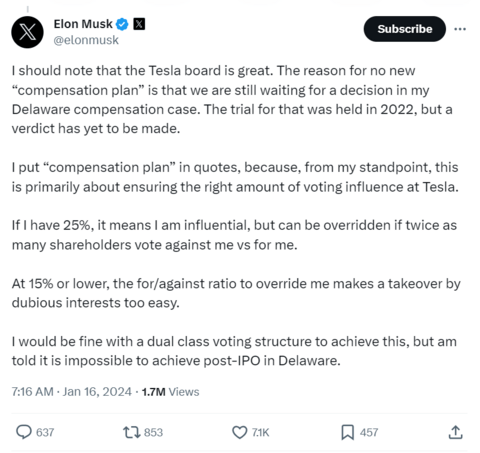Image resolution: width=480 pixels, height=453 pixels.
Task: Open the three-dot more options menu
Action: 460,29
